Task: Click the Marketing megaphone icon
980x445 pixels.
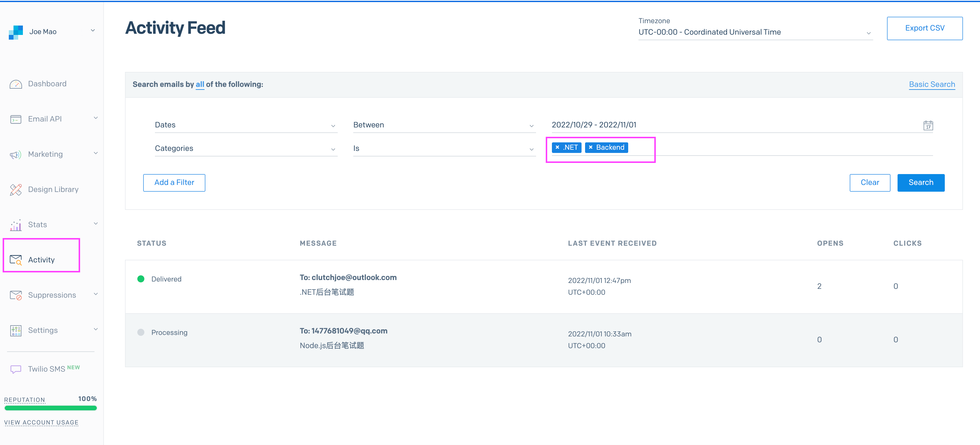Action: click(x=16, y=155)
